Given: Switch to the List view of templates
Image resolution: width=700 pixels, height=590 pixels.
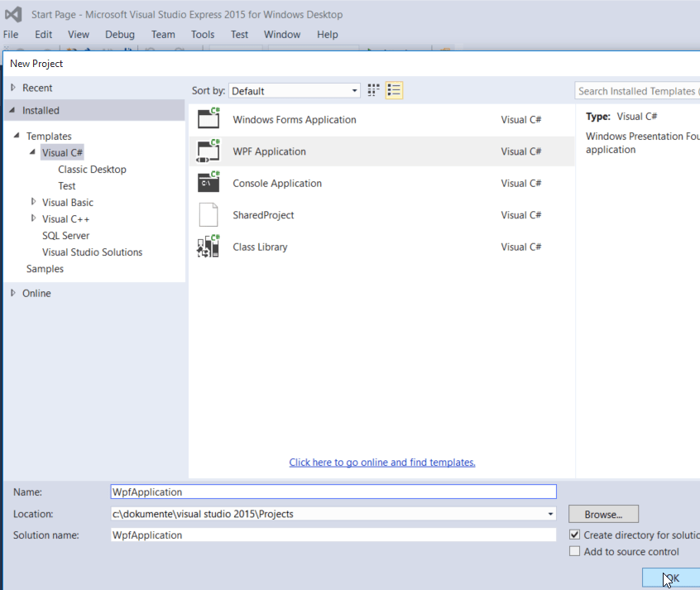Looking at the screenshot, I should pos(394,90).
